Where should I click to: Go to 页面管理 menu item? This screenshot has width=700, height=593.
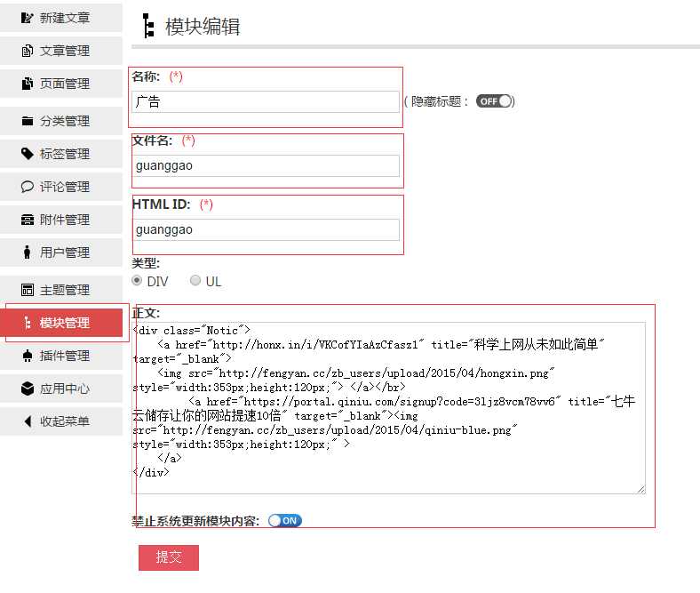pyautogui.click(x=61, y=84)
